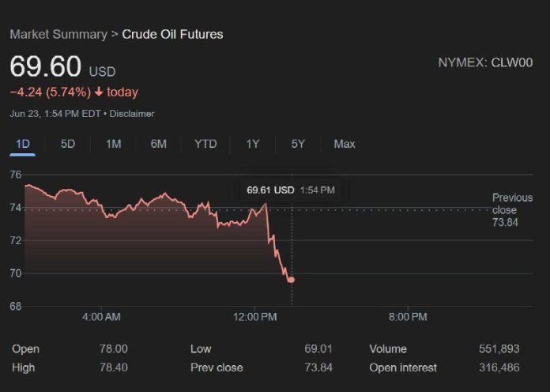The width and height of the screenshot is (550, 392).
Task: Click the Previous close 73.84 chart label
Action: pyautogui.click(x=511, y=210)
